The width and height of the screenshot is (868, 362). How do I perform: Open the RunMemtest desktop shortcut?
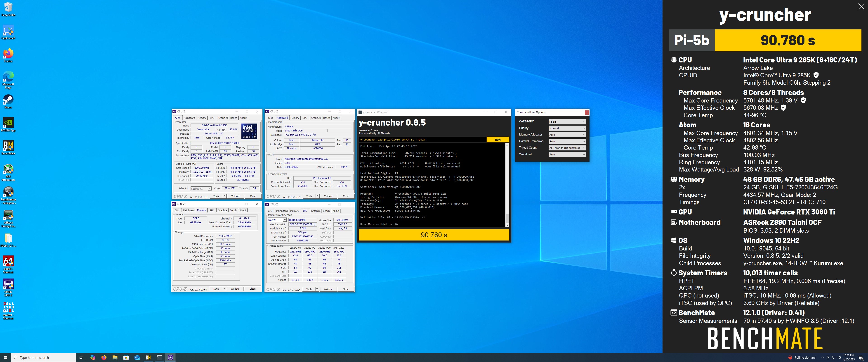click(8, 195)
